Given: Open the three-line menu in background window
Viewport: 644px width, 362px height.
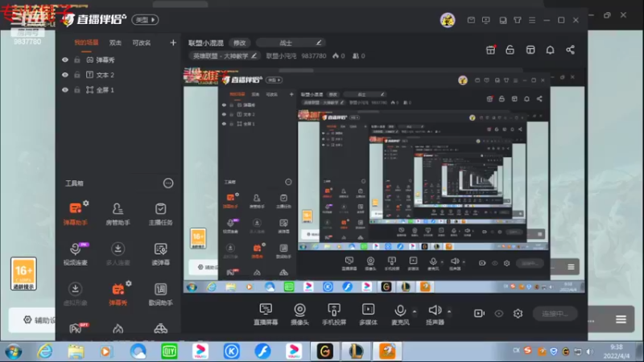Looking at the screenshot, I should tap(621, 319).
